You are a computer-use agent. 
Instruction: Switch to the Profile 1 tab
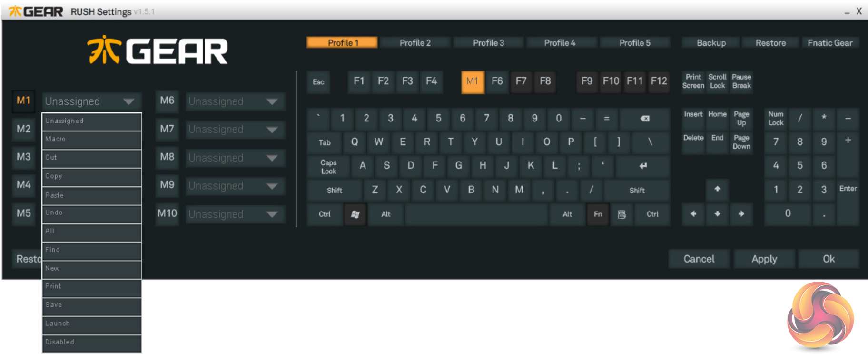[342, 43]
